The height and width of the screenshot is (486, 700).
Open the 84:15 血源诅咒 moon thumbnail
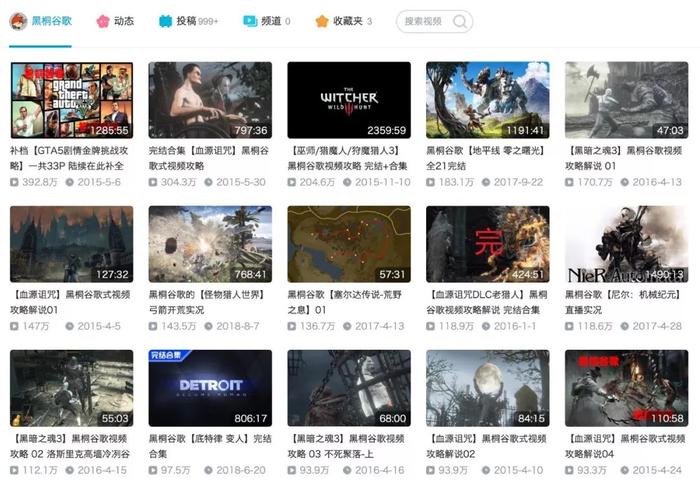pos(488,388)
